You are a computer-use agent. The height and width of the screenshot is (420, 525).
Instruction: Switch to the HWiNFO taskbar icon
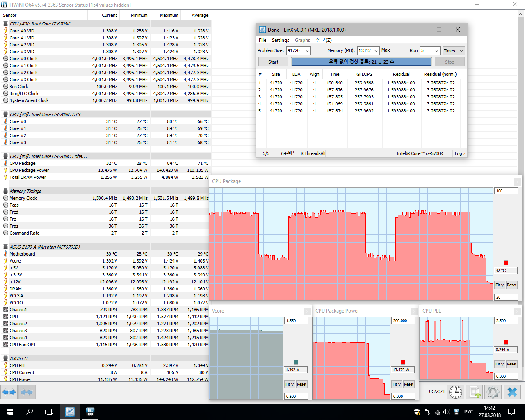click(x=90, y=412)
